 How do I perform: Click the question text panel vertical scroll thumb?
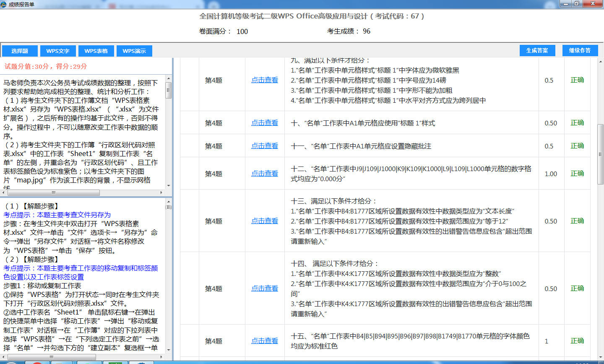point(169,90)
